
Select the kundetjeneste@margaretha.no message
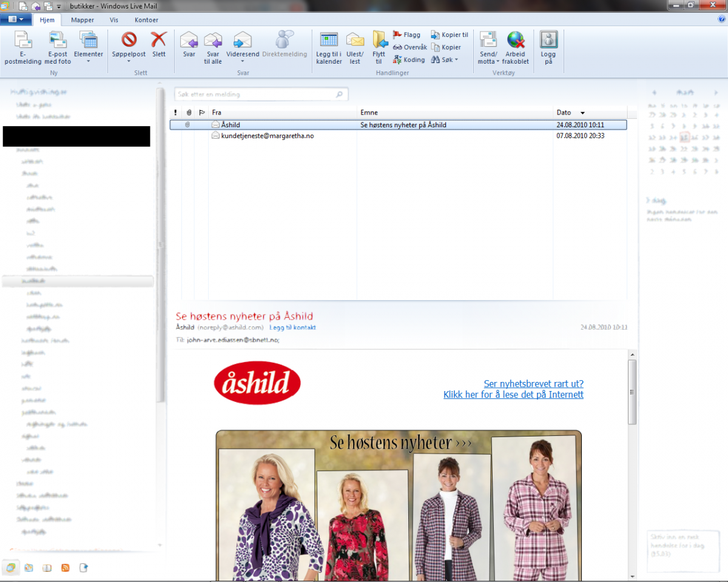(398, 136)
